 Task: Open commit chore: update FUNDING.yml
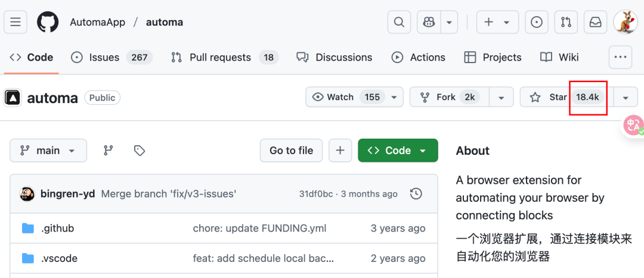click(259, 228)
